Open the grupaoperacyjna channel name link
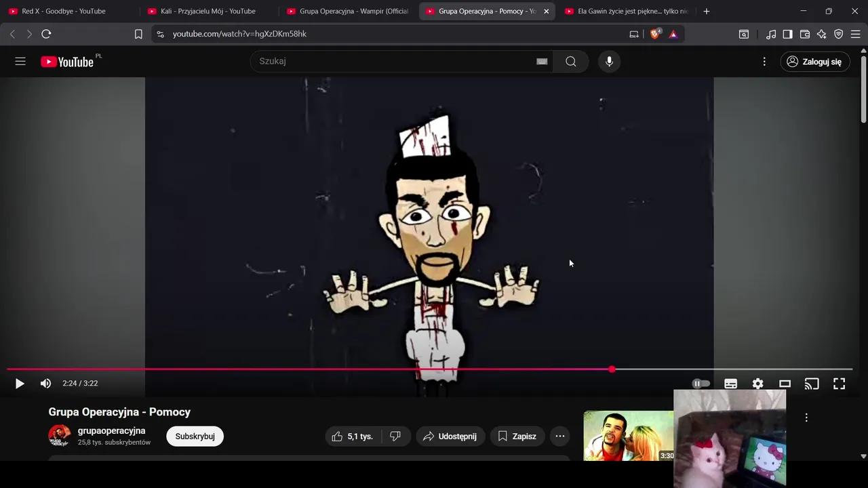868x488 pixels. point(111,431)
